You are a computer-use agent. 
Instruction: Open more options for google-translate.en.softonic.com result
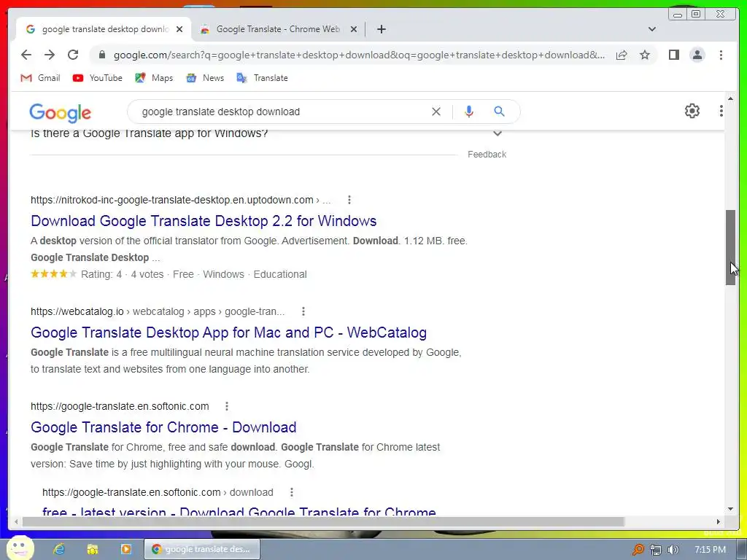pos(227,406)
